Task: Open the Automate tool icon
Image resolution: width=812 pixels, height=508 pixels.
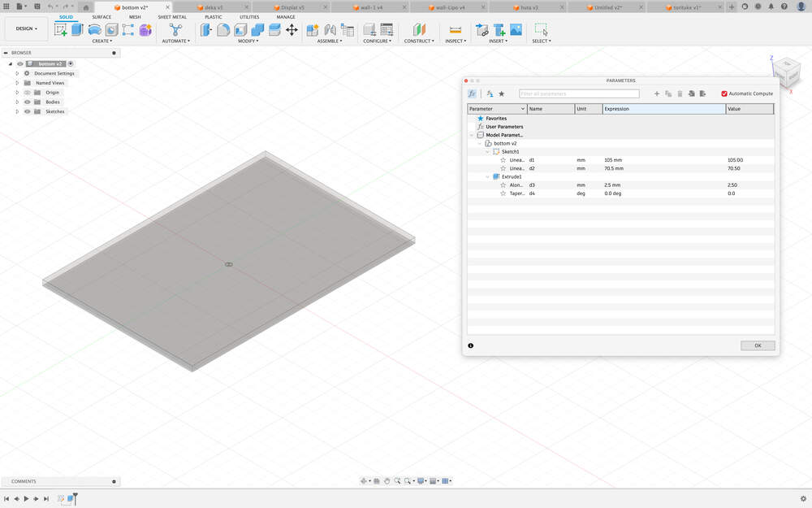Action: [175, 29]
